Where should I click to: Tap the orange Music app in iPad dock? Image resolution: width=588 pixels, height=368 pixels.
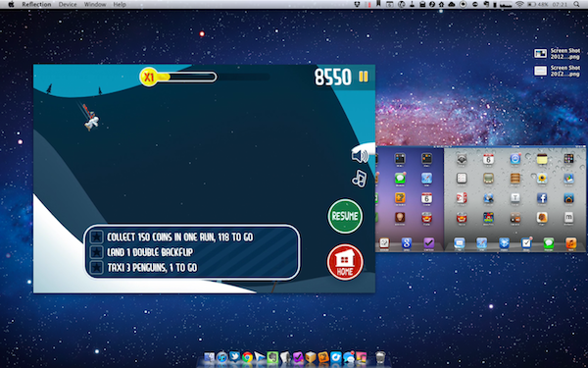point(570,243)
